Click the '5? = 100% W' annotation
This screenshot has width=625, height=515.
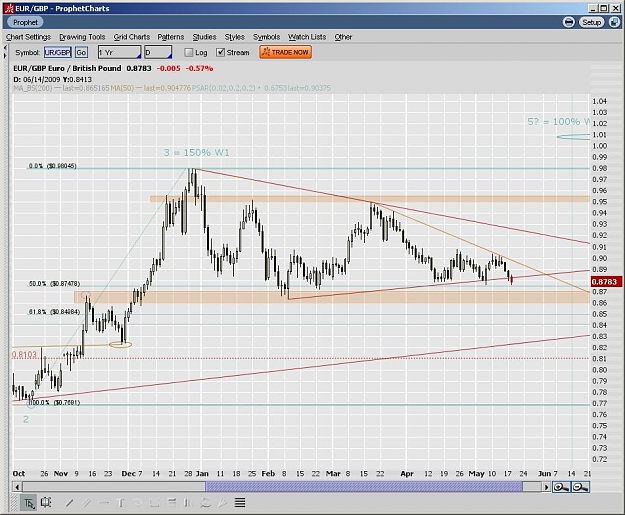558,122
